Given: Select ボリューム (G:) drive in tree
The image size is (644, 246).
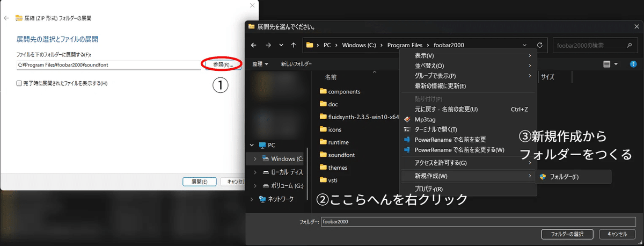Looking at the screenshot, I should coord(283,186).
